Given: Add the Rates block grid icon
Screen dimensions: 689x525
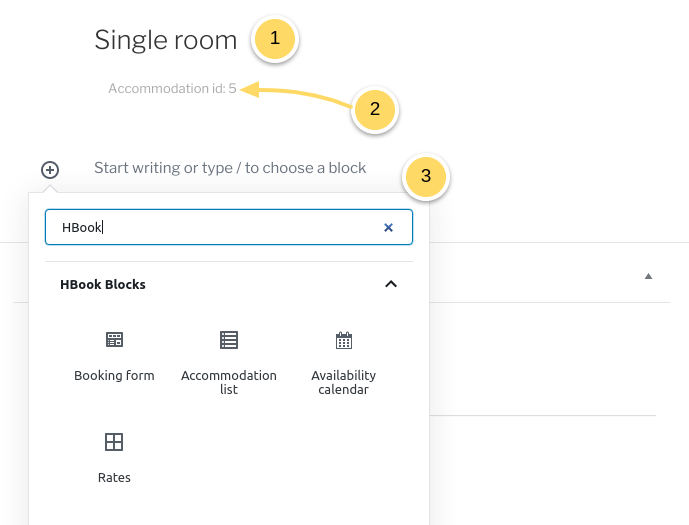Looking at the screenshot, I should pyautogui.click(x=114, y=442).
